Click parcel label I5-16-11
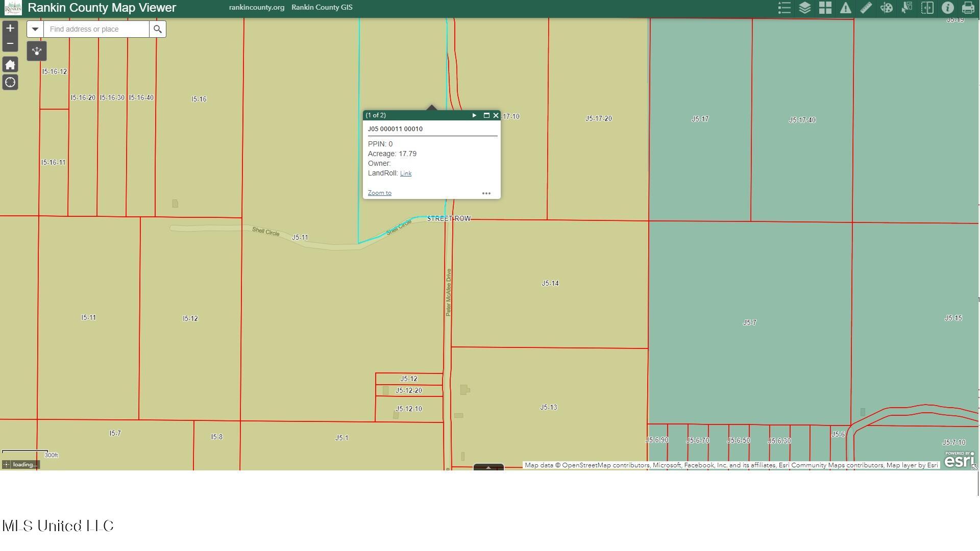The image size is (980, 551). (x=54, y=163)
